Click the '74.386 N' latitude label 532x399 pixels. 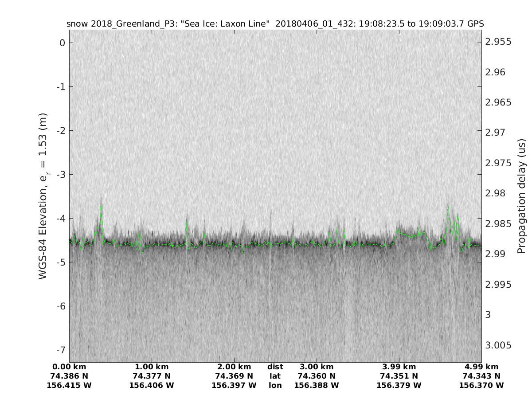69,376
